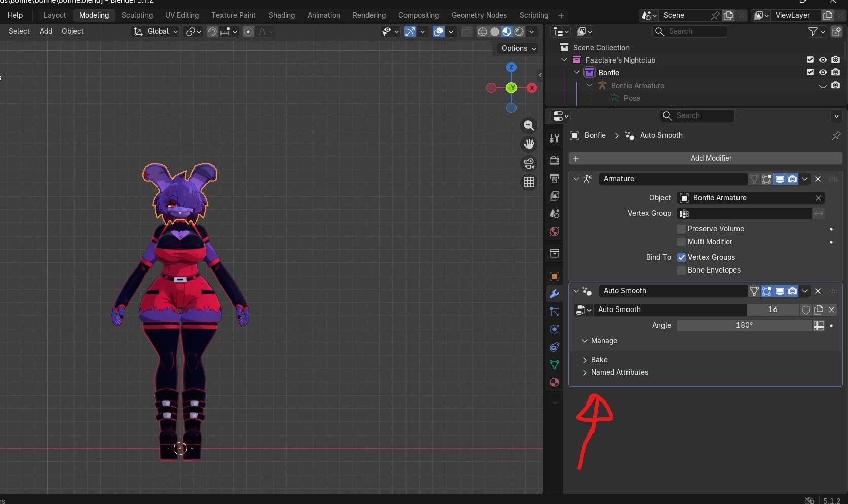Open the Help menu
Screen dimensions: 848x504
click(15, 15)
